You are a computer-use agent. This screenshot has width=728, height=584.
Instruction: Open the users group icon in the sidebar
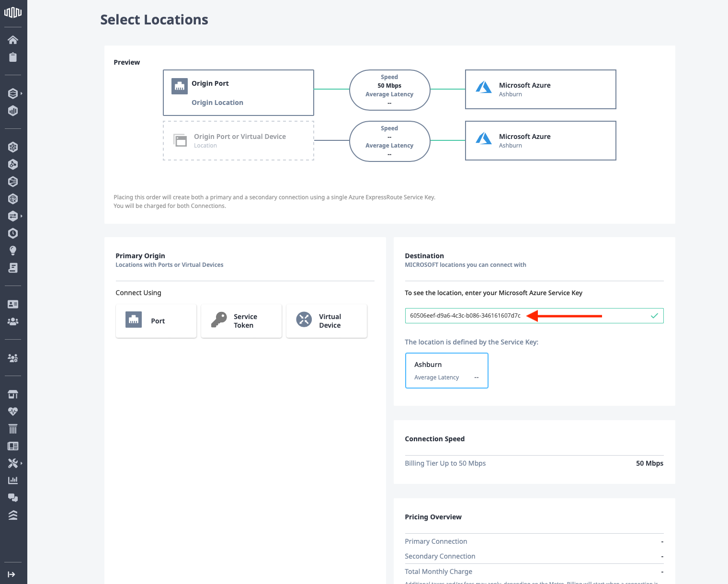point(13,321)
